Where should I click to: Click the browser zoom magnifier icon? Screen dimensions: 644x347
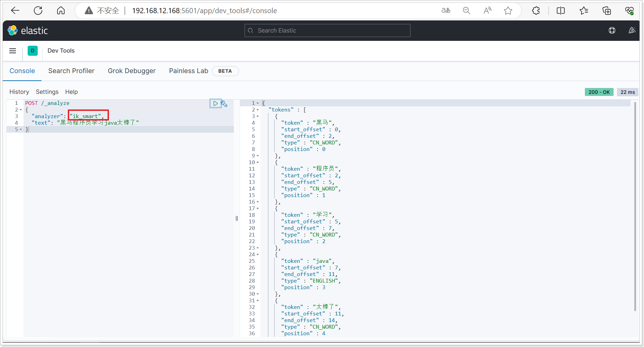466,11
